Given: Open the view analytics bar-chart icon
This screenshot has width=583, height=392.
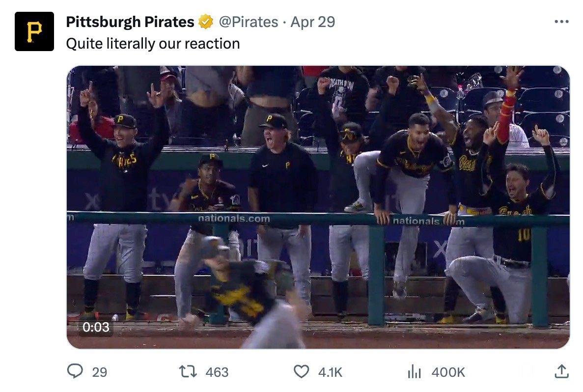Looking at the screenshot, I should tap(414, 372).
